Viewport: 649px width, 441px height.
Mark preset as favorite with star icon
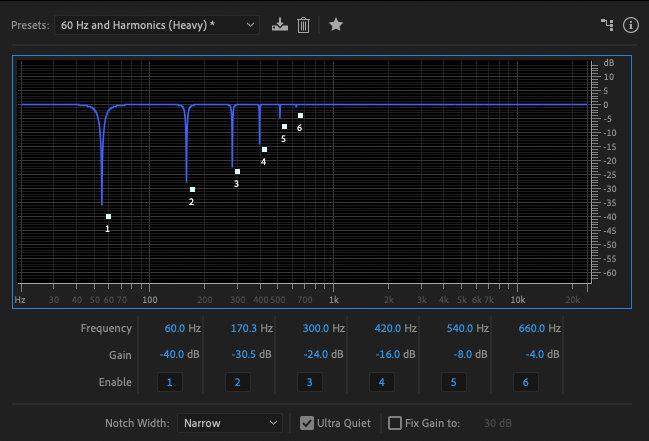coord(336,24)
